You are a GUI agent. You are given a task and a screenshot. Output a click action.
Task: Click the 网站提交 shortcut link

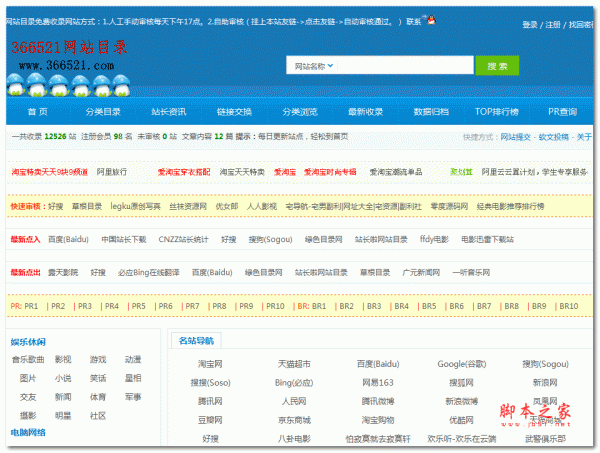coord(515,137)
